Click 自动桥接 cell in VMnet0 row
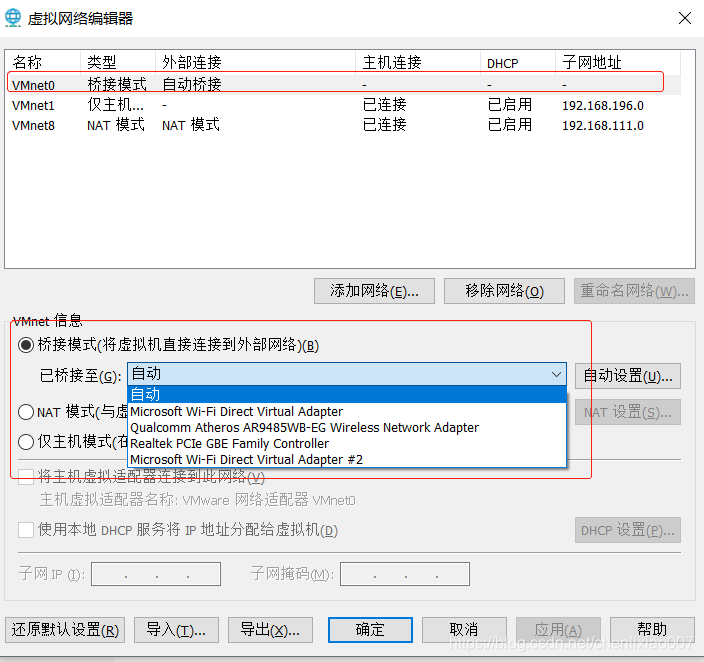 click(x=191, y=84)
